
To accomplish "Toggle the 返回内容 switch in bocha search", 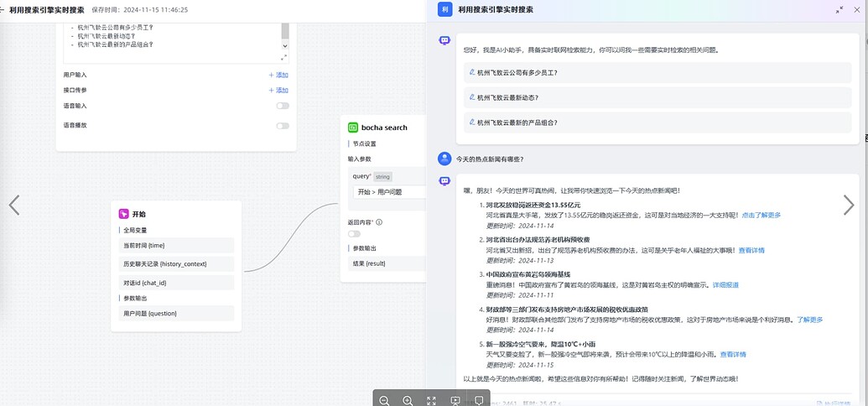I will 354,234.
